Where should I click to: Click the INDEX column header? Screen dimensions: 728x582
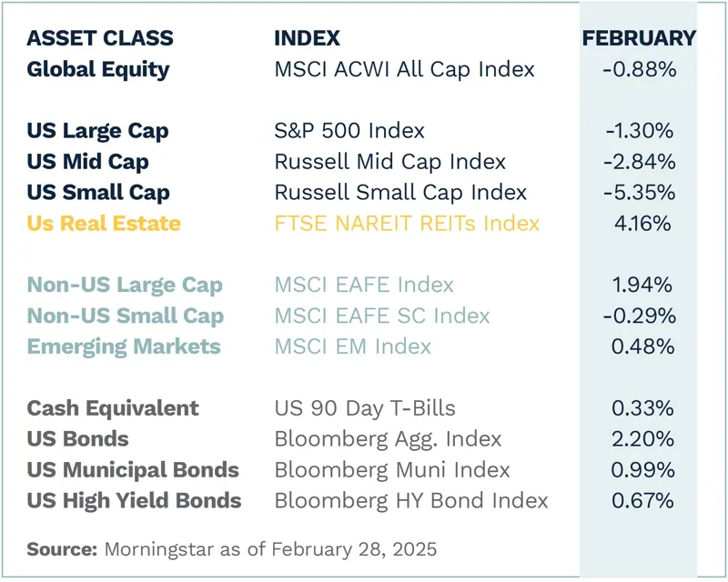[x=307, y=38]
